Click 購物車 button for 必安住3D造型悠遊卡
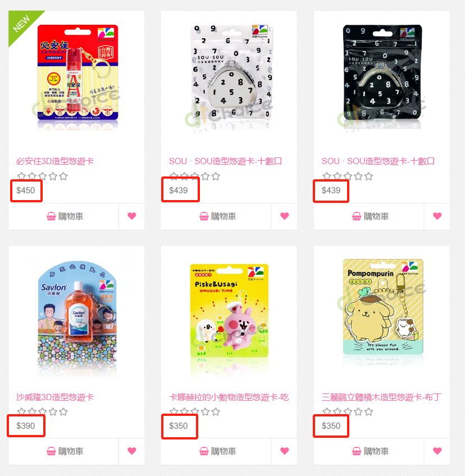This screenshot has height=476, width=465. (63, 216)
